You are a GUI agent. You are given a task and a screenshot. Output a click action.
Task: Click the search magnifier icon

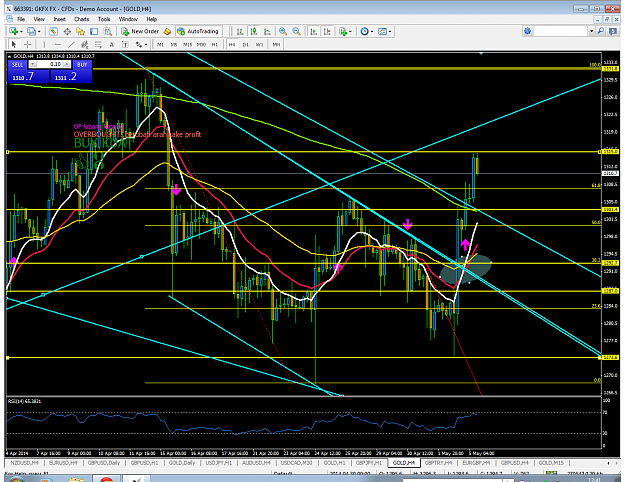coord(601,31)
